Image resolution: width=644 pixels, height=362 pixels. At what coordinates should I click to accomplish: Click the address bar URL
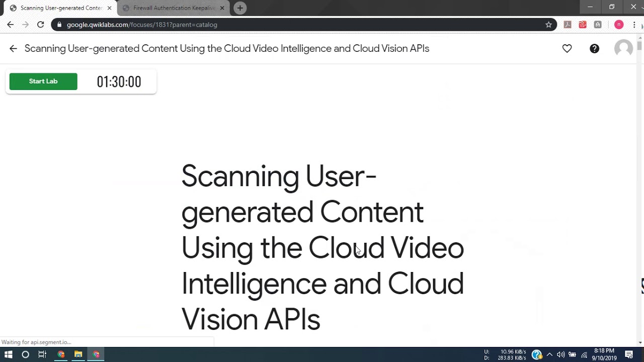coord(142,24)
